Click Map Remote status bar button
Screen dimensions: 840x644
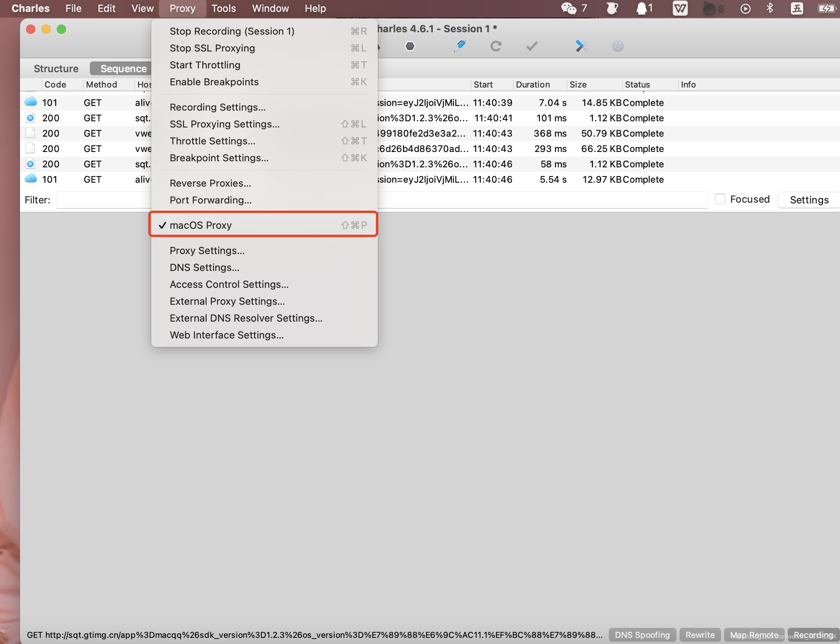754,635
